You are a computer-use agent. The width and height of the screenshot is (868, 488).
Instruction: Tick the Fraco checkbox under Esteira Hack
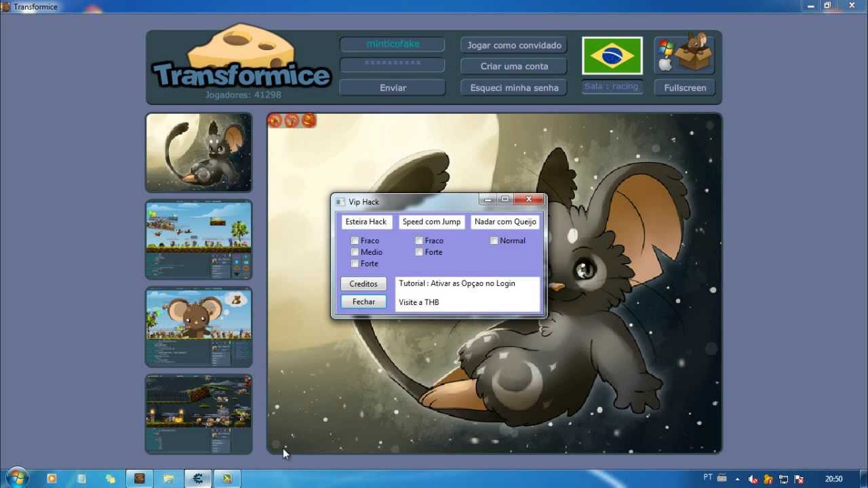[x=355, y=241]
